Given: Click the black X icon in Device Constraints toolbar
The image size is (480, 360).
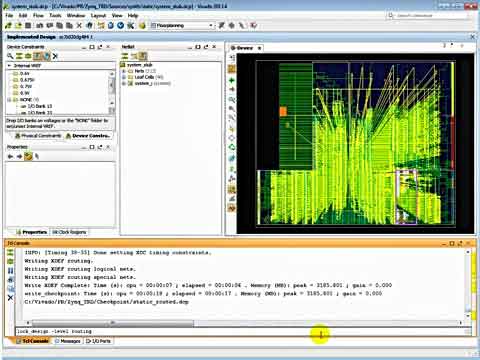Looking at the screenshot, I should pos(55,56).
